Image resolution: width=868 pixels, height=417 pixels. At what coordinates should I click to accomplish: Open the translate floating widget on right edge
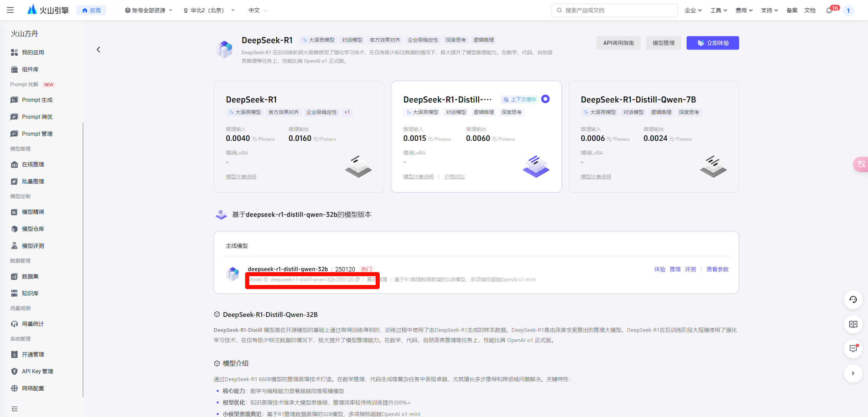(861, 164)
